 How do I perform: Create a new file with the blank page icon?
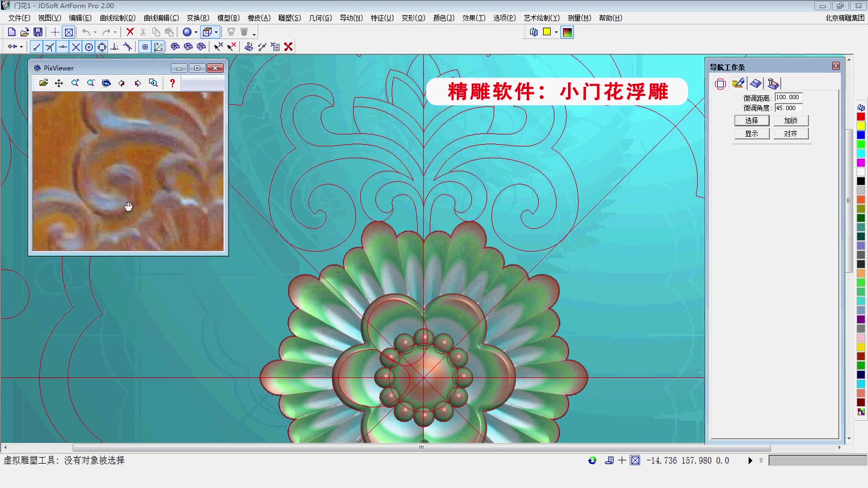11,32
